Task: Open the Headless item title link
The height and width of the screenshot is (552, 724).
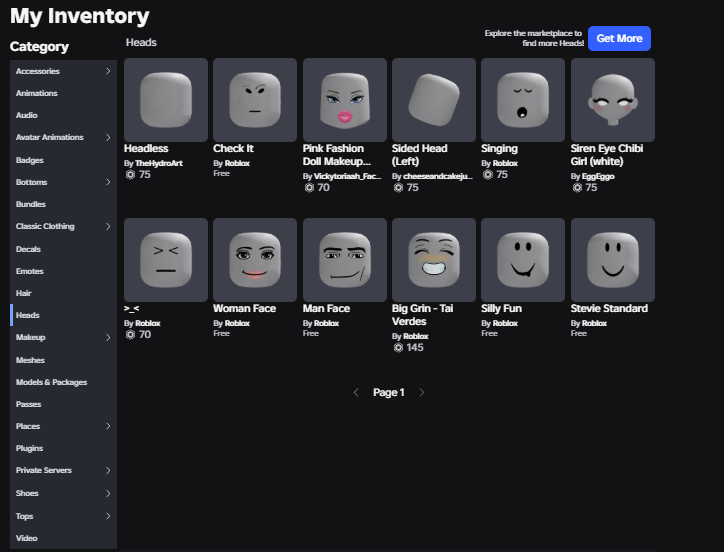Action: (146, 148)
